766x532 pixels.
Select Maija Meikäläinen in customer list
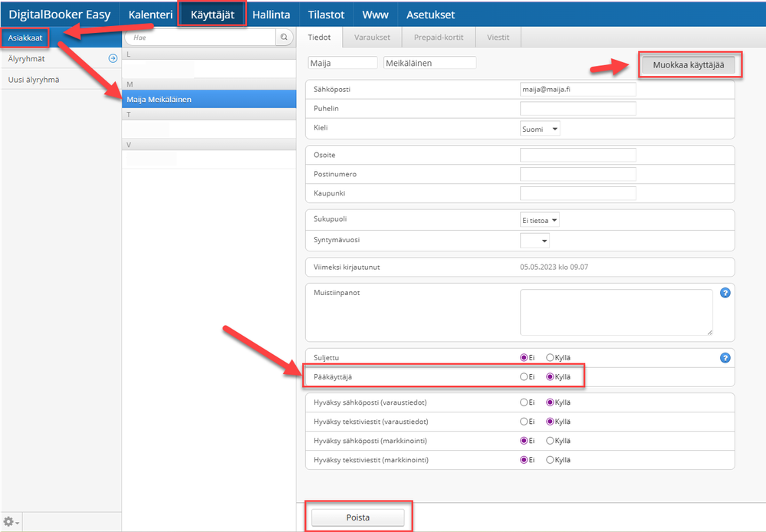pyautogui.click(x=209, y=99)
